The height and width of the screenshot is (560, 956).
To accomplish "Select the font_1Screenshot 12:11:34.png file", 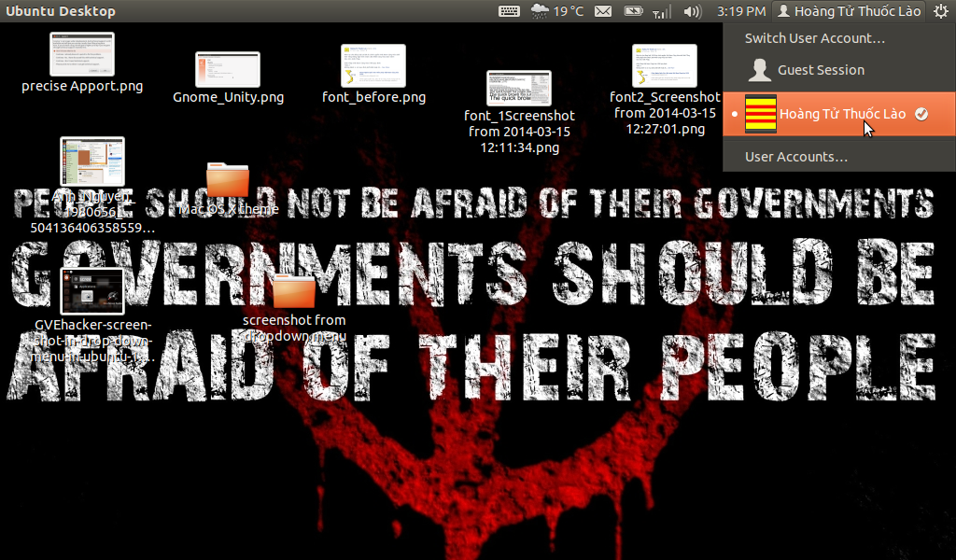I will pyautogui.click(x=519, y=89).
